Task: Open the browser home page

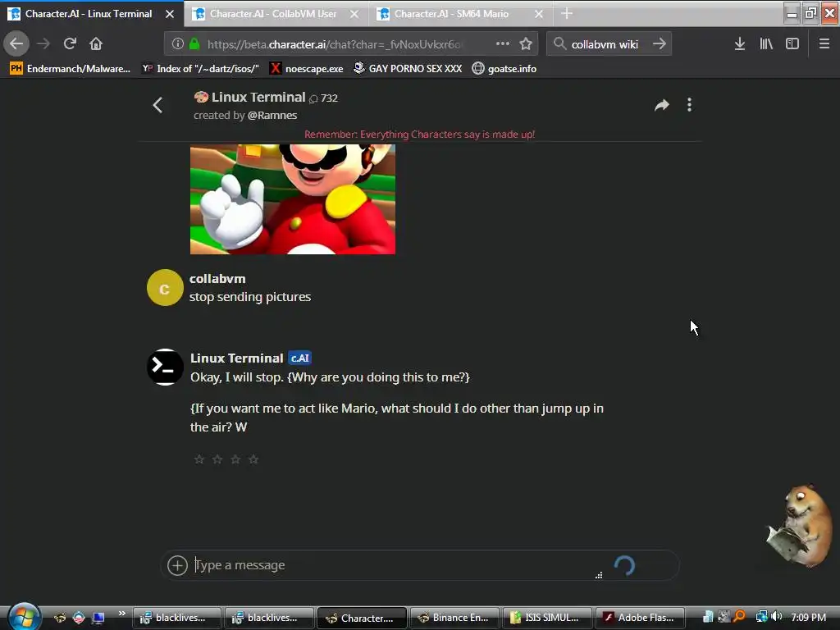Action: click(x=96, y=43)
